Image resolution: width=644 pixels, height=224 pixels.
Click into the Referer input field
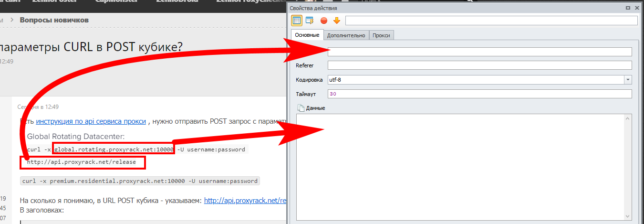click(x=480, y=65)
